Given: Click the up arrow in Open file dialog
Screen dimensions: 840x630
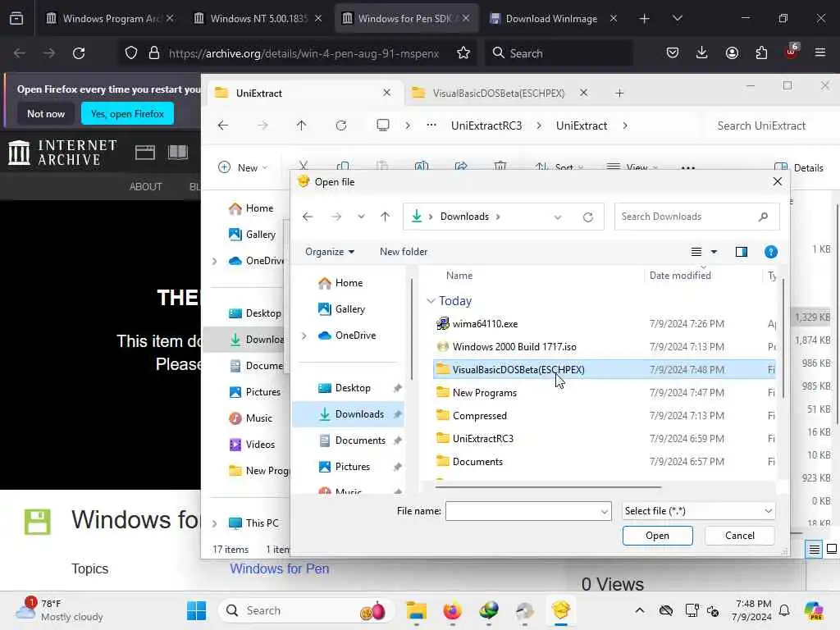Looking at the screenshot, I should (385, 217).
